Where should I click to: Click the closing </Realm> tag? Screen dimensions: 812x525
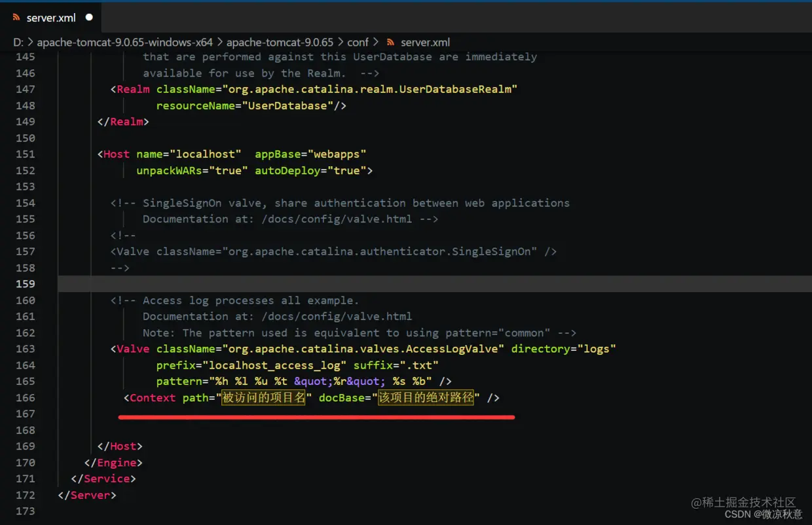[123, 121]
